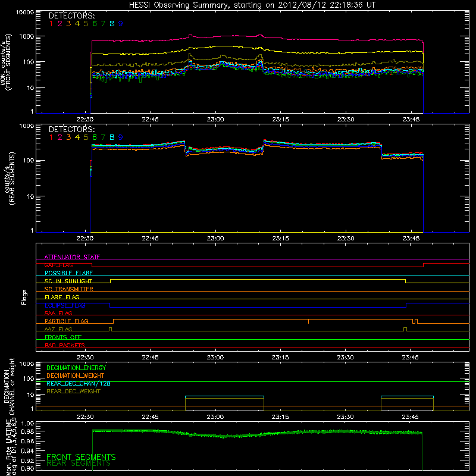
Task: Click the HESSI Observing Summary title text
Action: [x=252, y=5]
